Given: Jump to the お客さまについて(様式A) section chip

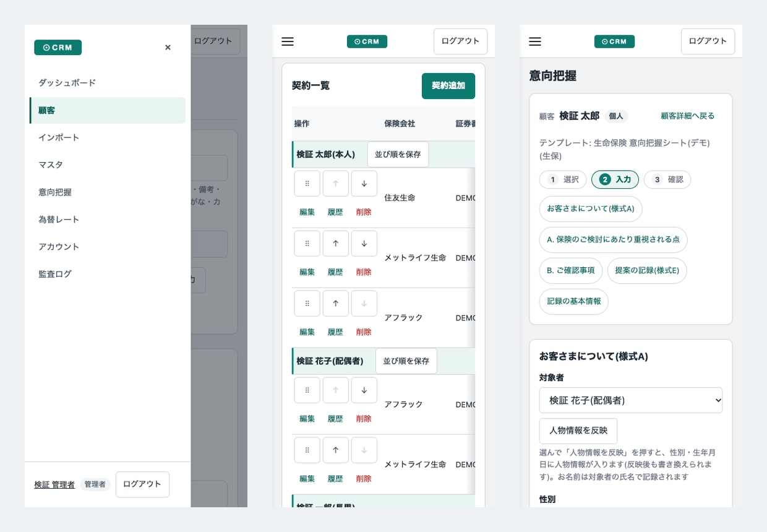Looking at the screenshot, I should [591, 209].
